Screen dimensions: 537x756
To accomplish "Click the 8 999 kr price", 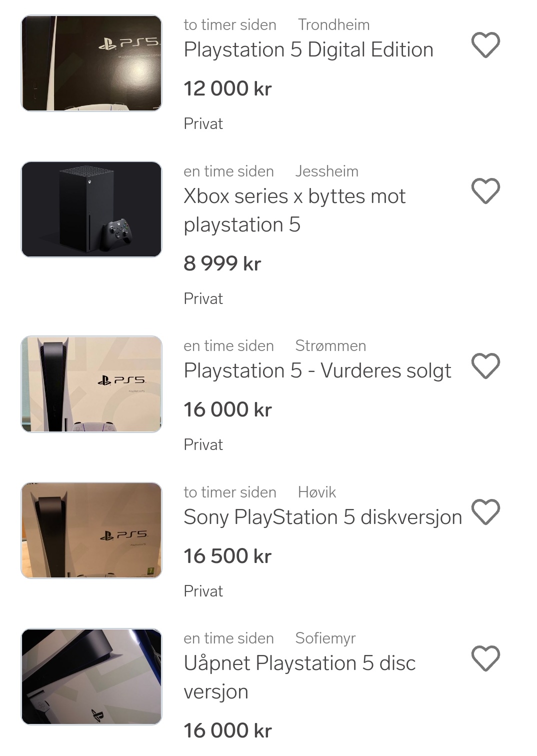I will click(222, 263).
